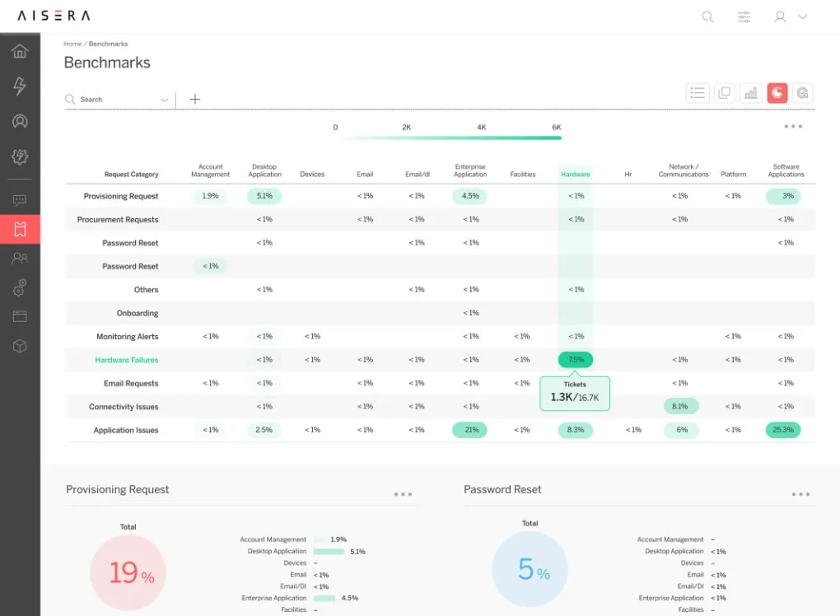Expand the Search field dropdown arrow
The height and width of the screenshot is (616, 840).
(164, 100)
